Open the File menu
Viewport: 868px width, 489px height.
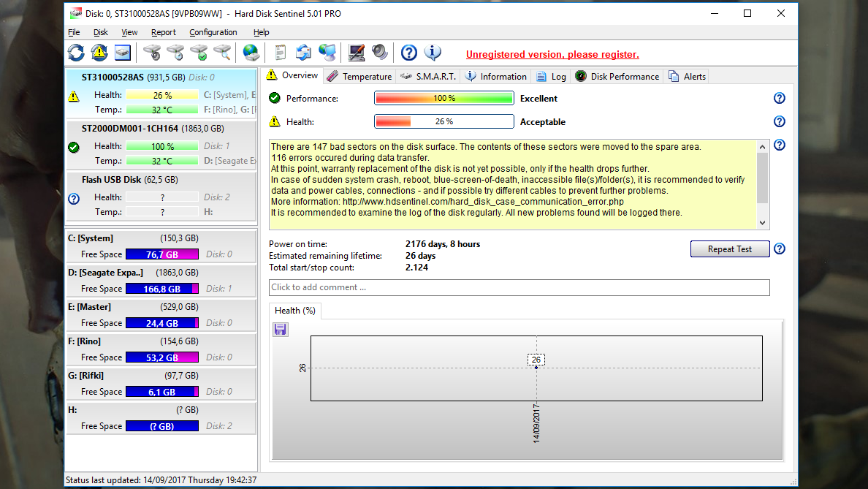click(x=74, y=32)
